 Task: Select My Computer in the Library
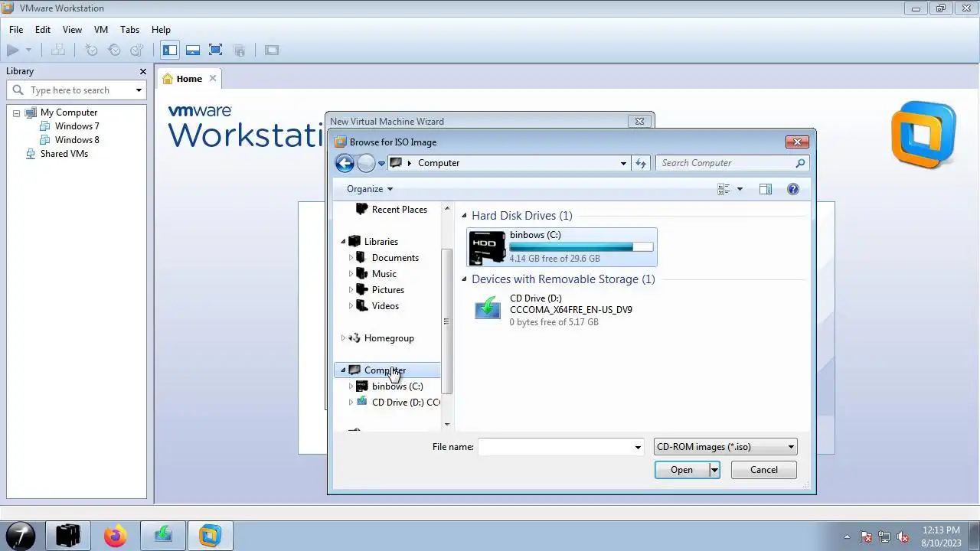tap(69, 112)
